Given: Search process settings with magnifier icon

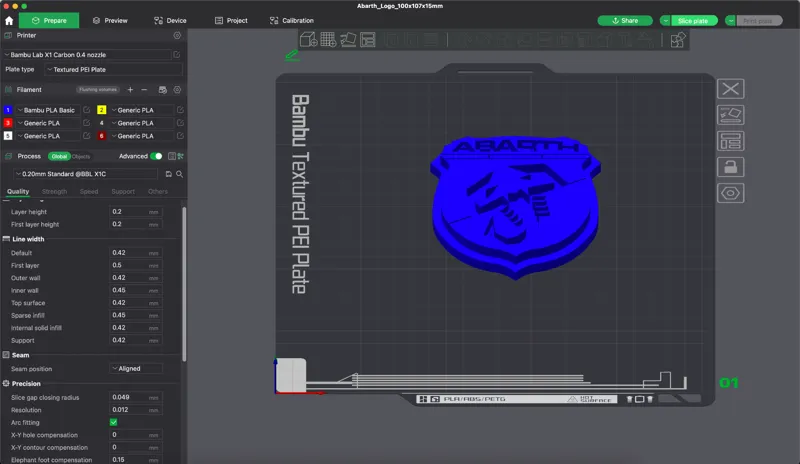Looking at the screenshot, I should [180, 174].
